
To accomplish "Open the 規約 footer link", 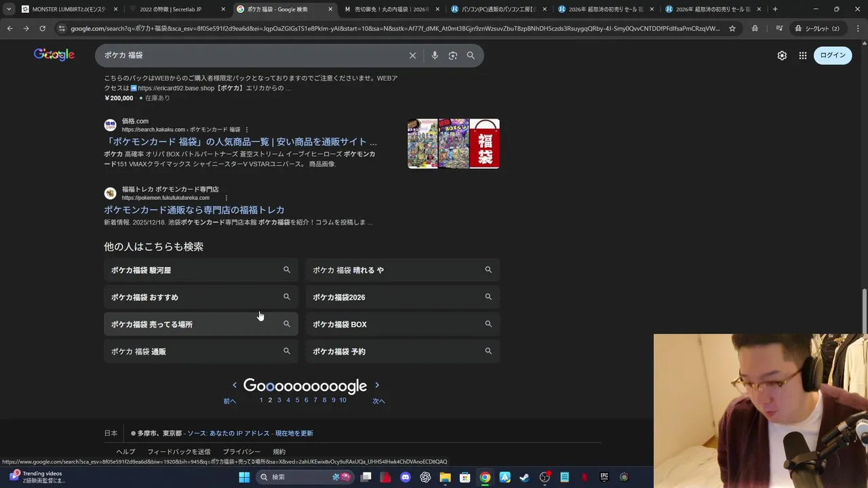I will click(279, 451).
